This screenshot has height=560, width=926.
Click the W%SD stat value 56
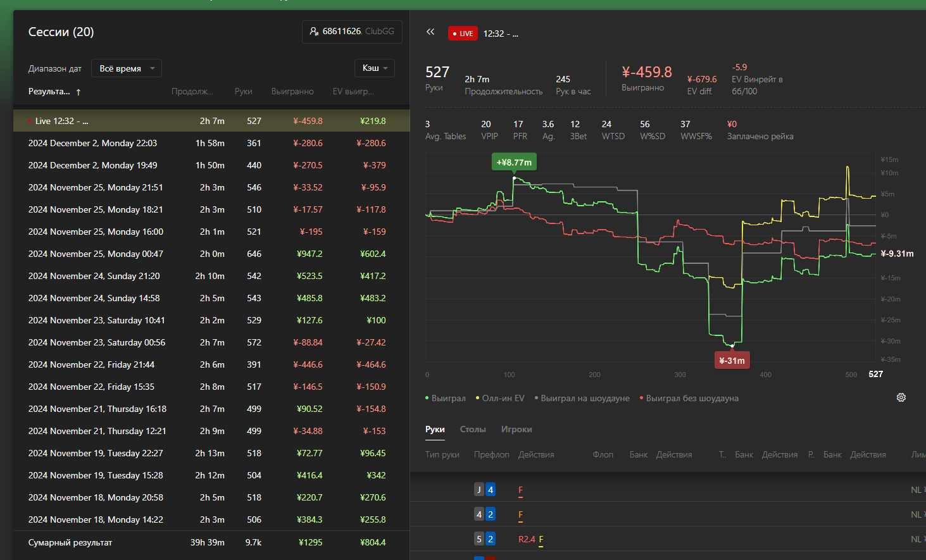(x=645, y=124)
